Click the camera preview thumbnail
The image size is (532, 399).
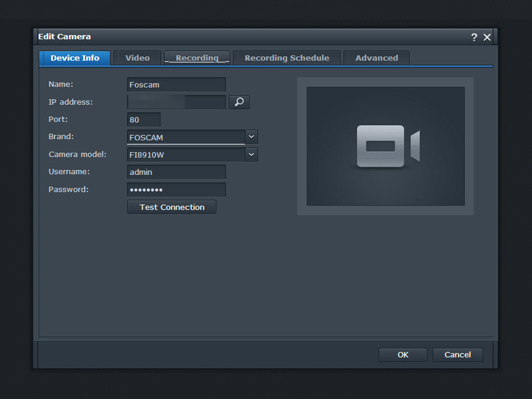(x=385, y=146)
